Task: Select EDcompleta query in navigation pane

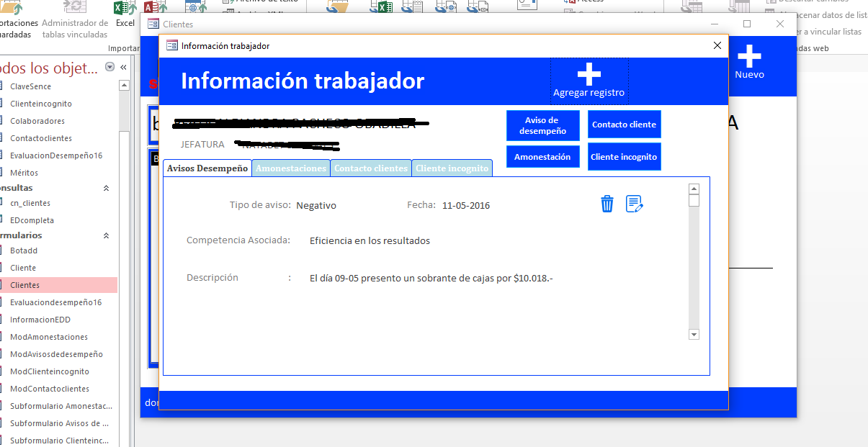Action: click(x=32, y=220)
